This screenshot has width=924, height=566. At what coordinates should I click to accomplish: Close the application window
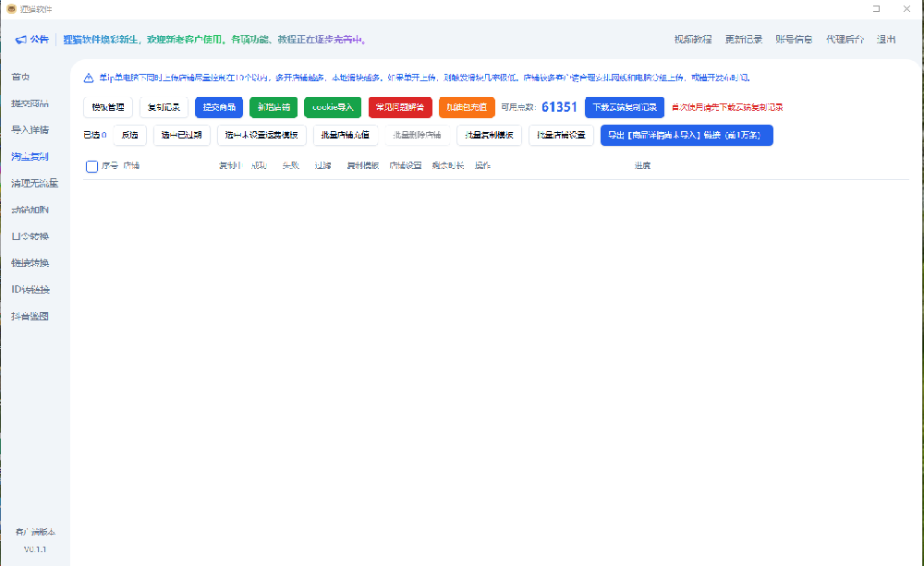pos(907,9)
